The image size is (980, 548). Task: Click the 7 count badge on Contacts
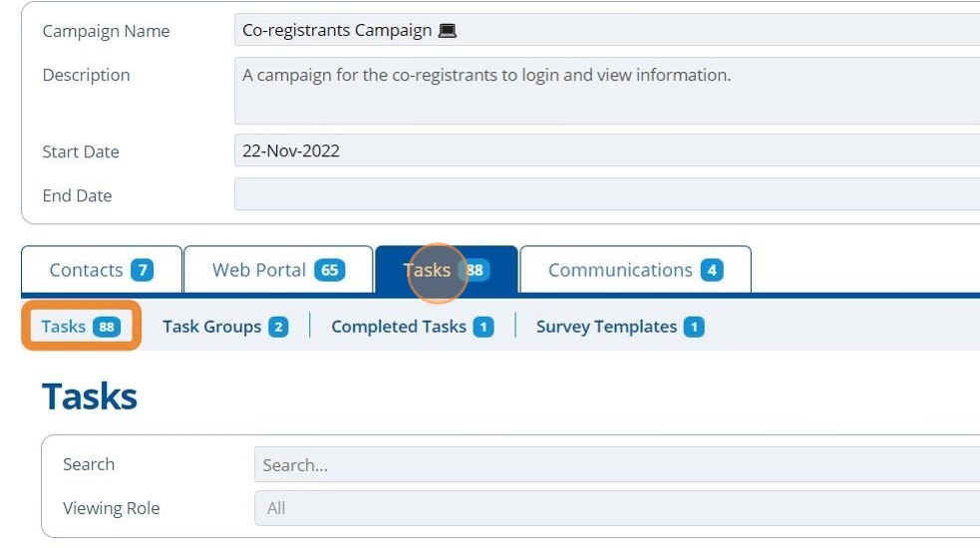pos(143,270)
